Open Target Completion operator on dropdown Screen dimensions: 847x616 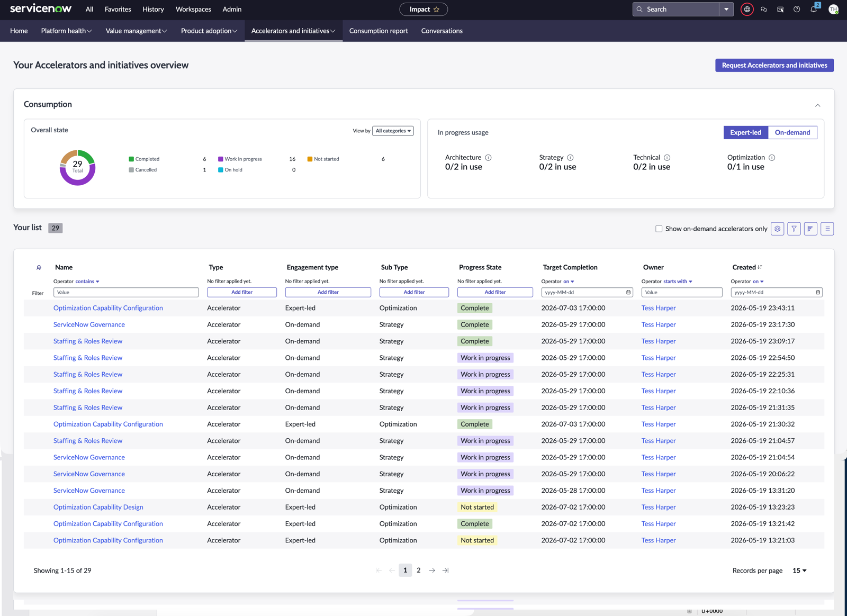click(x=569, y=282)
